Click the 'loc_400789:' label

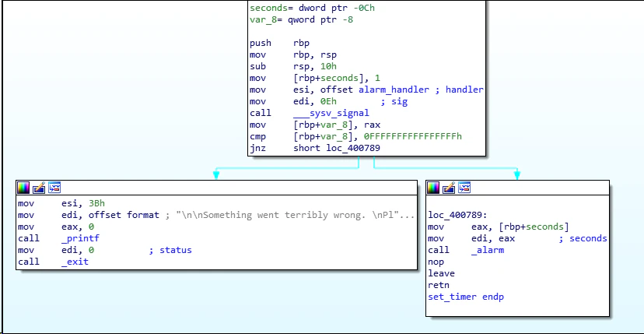click(x=457, y=215)
